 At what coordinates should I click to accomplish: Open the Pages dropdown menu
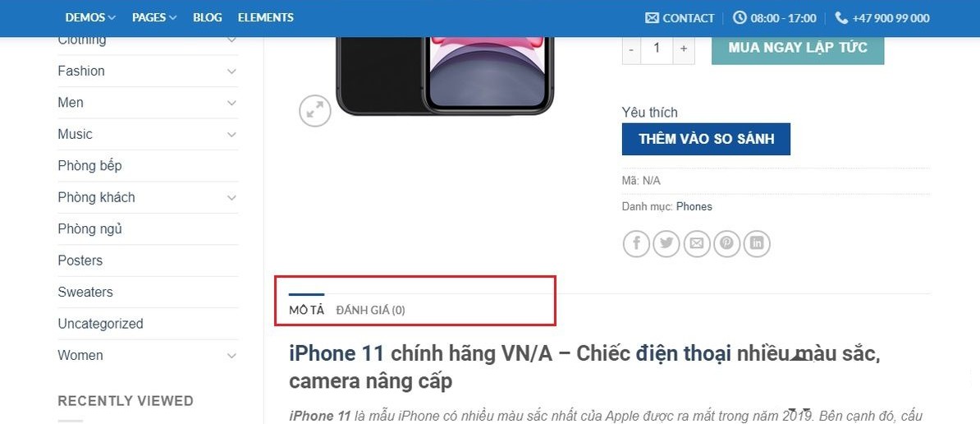154,17
